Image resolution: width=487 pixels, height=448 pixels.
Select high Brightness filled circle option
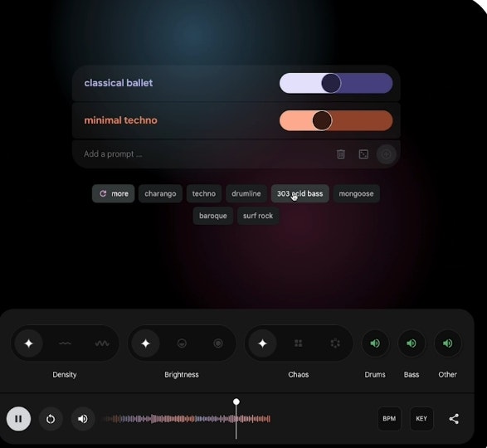(218, 343)
